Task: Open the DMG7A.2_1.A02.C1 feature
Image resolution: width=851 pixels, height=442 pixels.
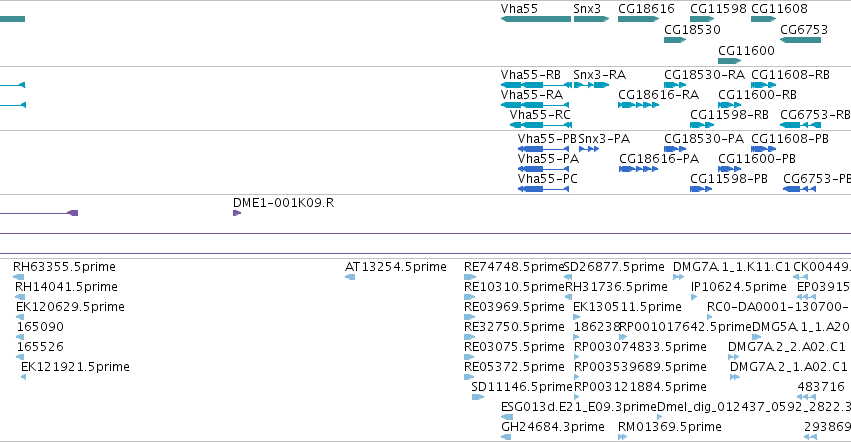Action: pyautogui.click(x=789, y=367)
